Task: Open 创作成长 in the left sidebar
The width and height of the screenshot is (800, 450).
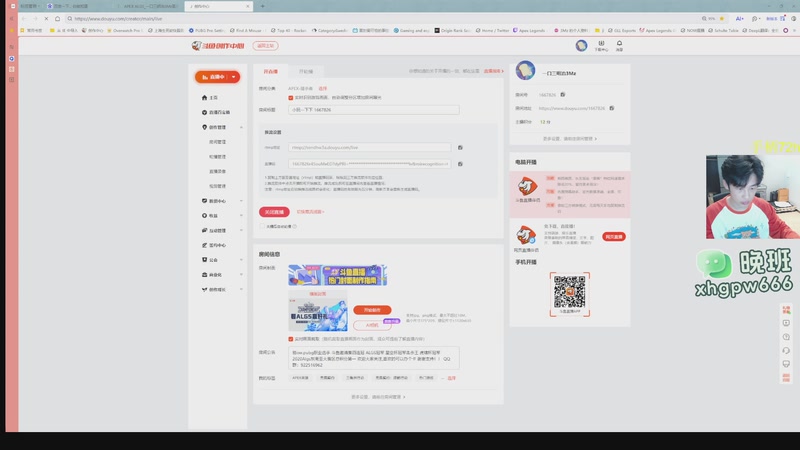Action: 214,289
